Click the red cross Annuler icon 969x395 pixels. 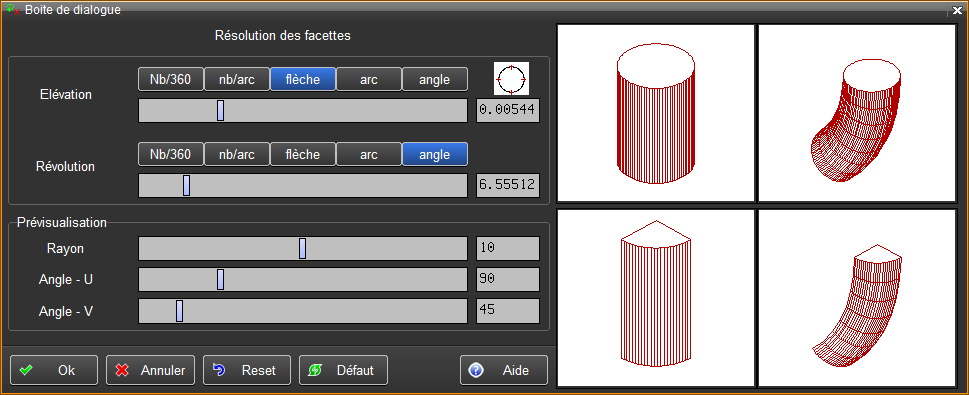tap(122, 370)
